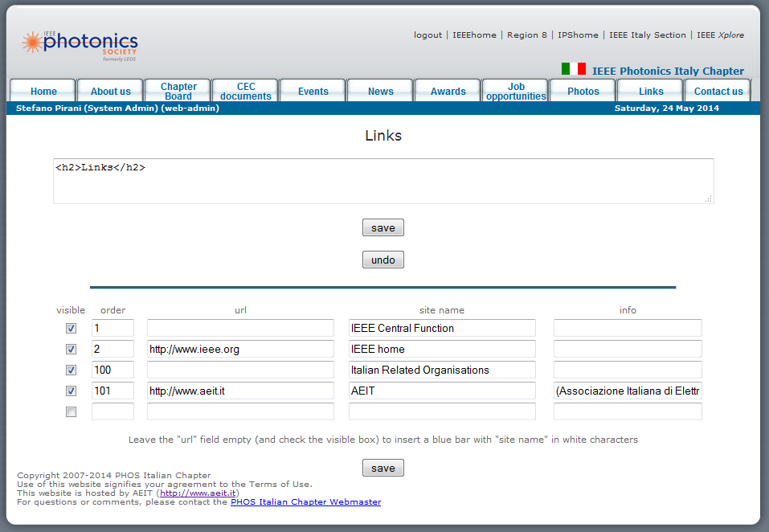This screenshot has height=532, width=769.
Task: Visit the IEEE Italy Section link
Action: [x=648, y=35]
